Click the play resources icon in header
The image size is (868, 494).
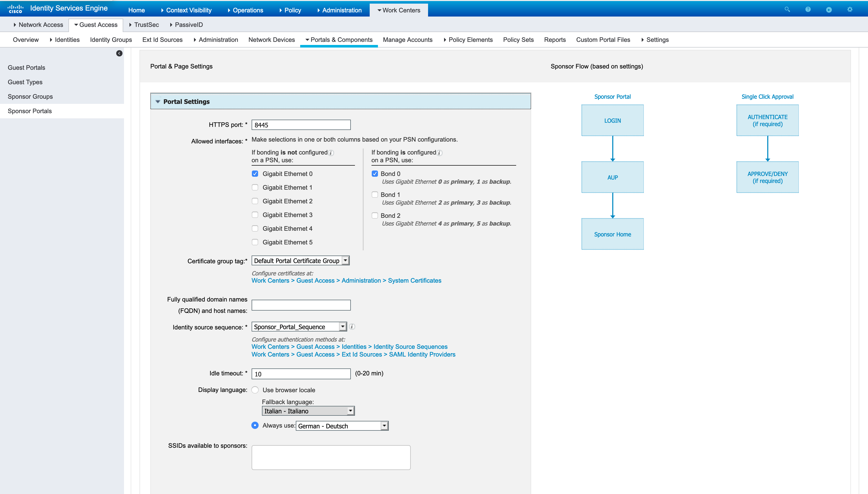click(x=829, y=10)
